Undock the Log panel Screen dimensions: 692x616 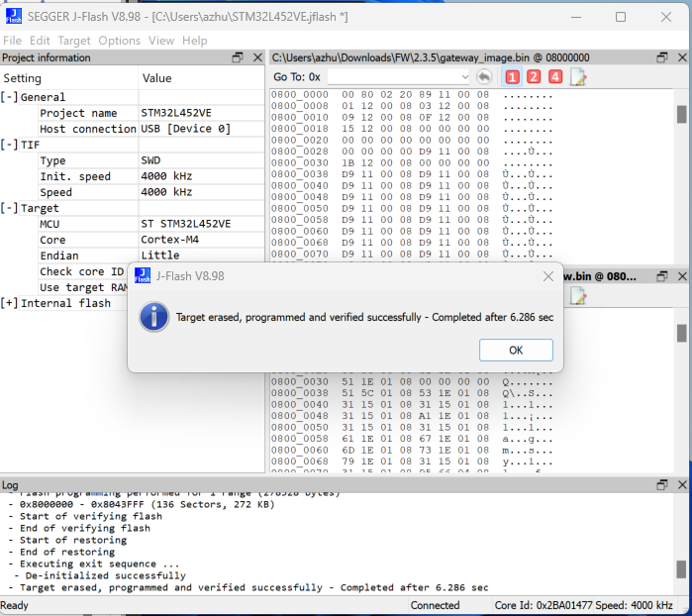[x=662, y=485]
